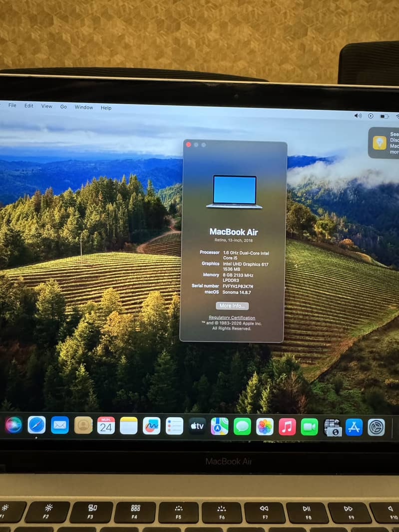
Task: Launch the Notes app from dock
Action: click(129, 426)
